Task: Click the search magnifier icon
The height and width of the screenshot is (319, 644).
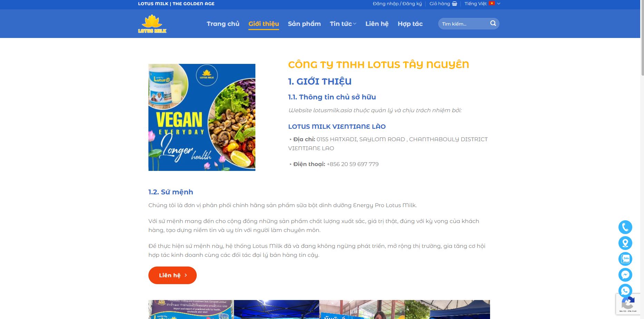Action: pos(493,23)
